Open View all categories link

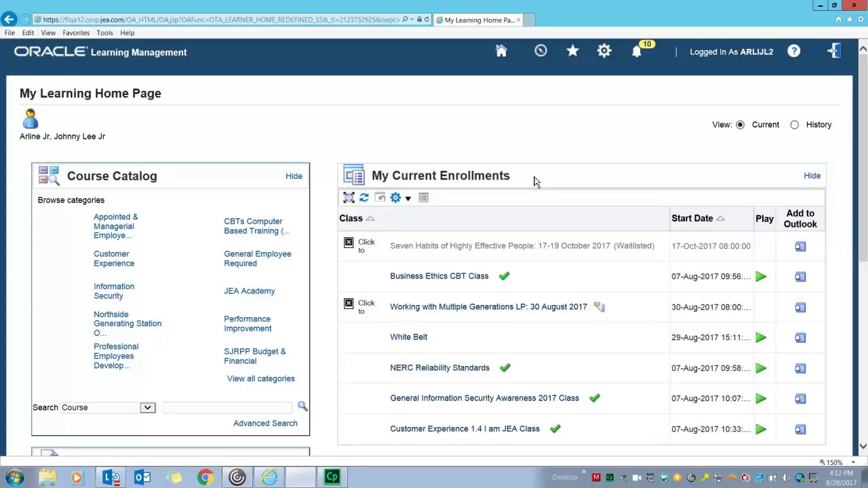point(261,379)
